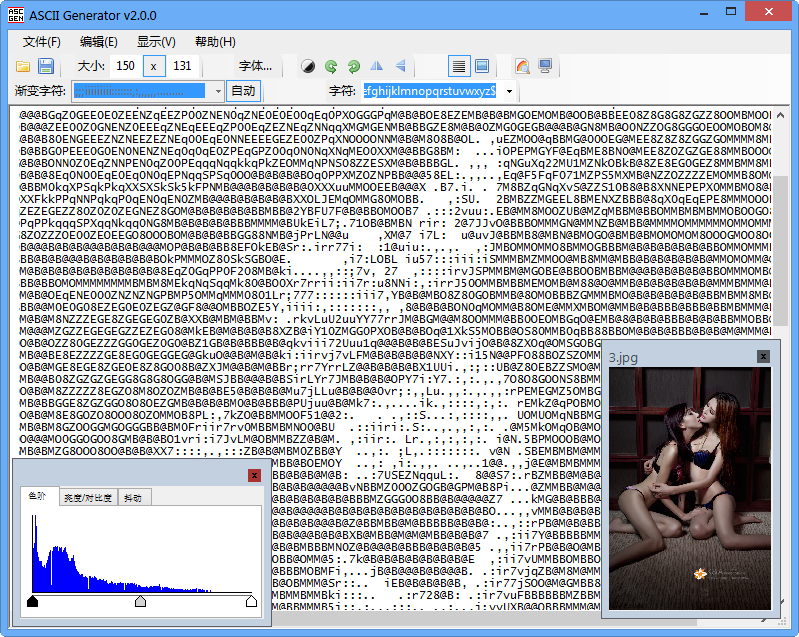Click the 渐变字符 label

tap(40, 91)
